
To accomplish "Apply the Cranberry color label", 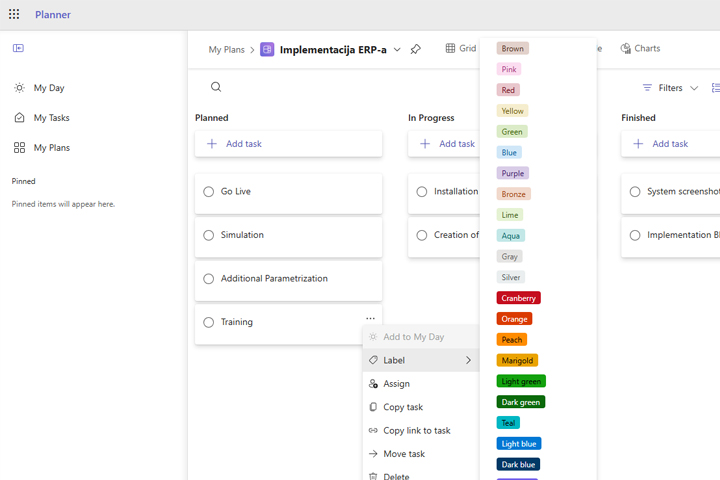I will (x=518, y=298).
